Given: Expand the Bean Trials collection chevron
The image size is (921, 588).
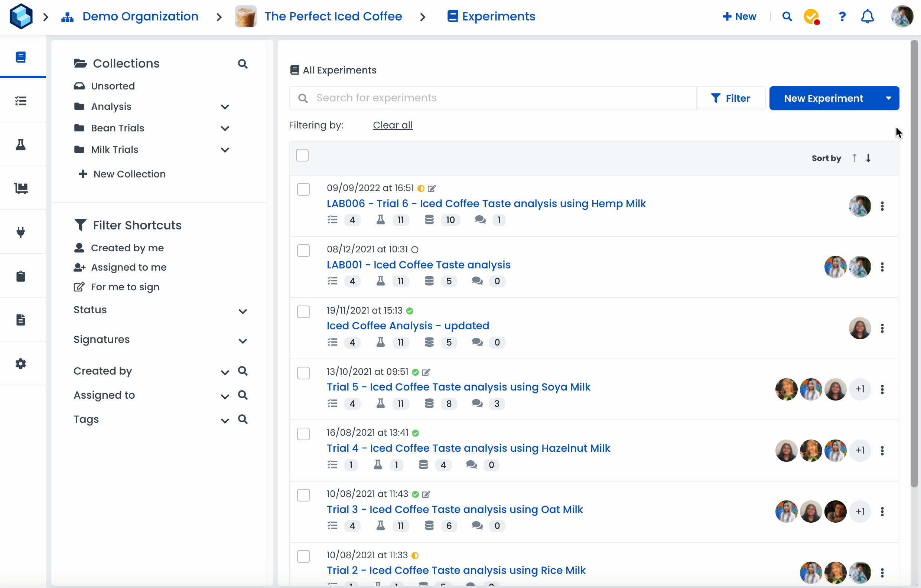Looking at the screenshot, I should tap(225, 128).
